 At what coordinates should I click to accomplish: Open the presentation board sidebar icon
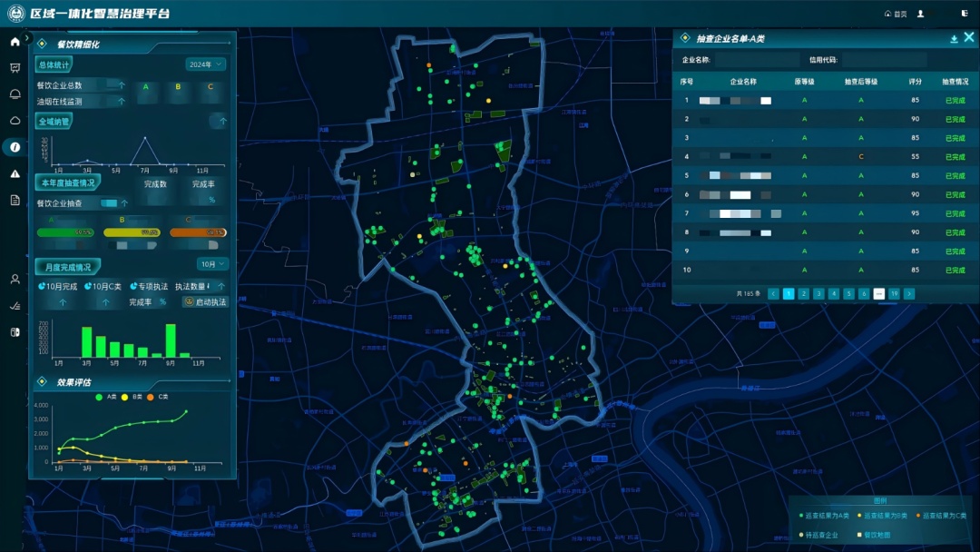[15, 68]
